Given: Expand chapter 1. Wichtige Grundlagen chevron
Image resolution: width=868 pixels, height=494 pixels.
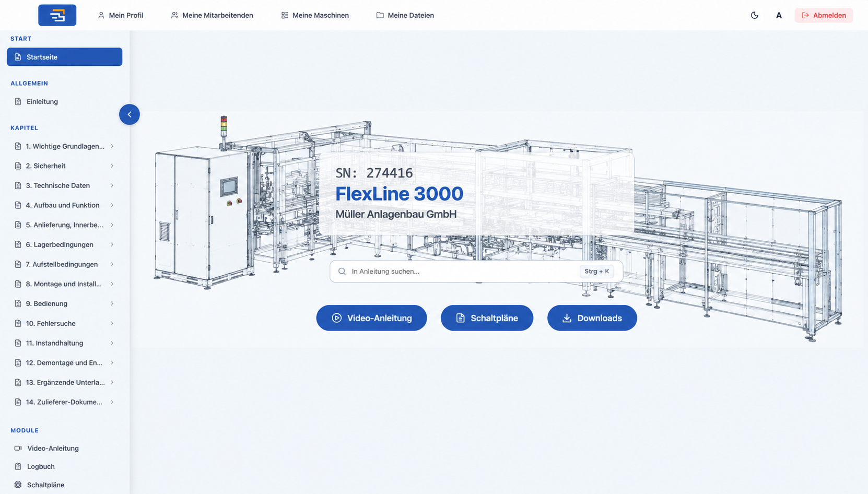Looking at the screenshot, I should [x=112, y=146].
